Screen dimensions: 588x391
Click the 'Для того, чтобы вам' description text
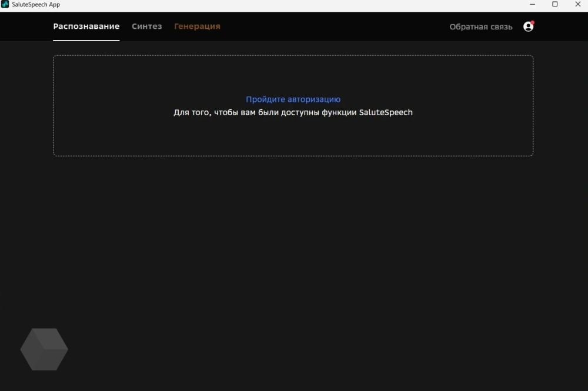(x=235, y=112)
